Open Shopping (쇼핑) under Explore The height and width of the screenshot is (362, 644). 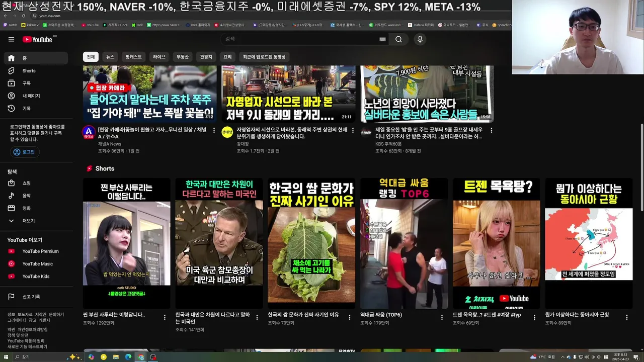point(36,184)
